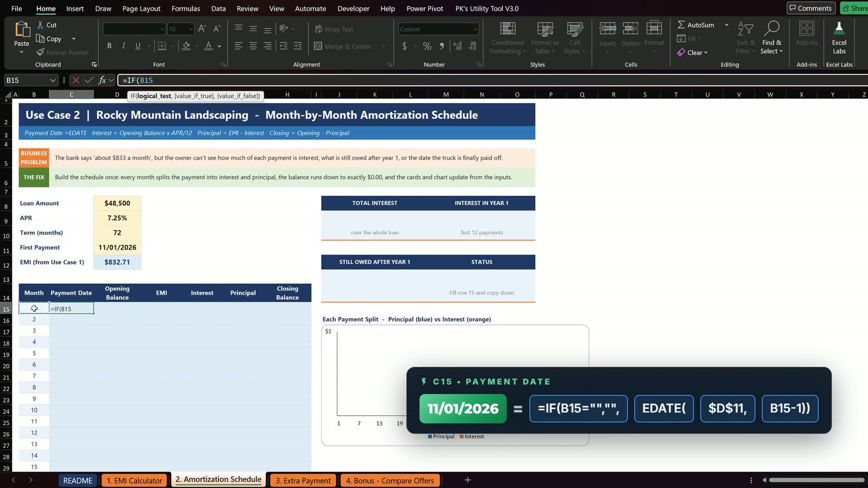
Task: Open Insert Function fx dialog
Action: [102, 80]
